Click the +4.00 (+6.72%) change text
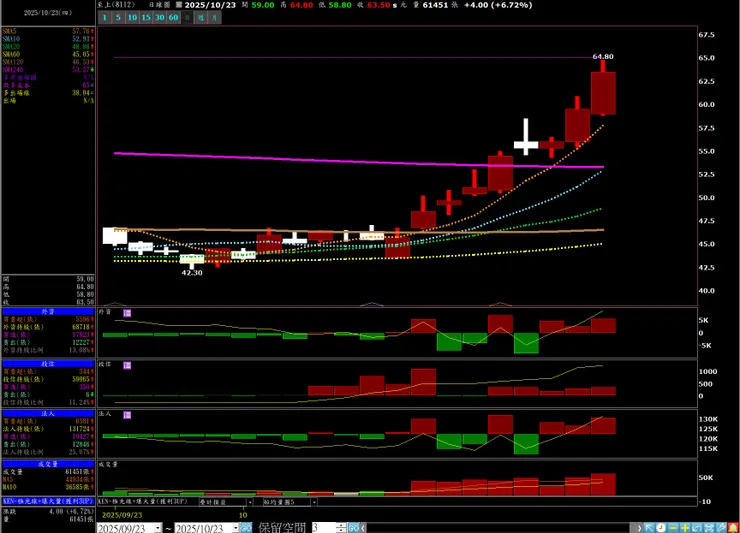Viewport: 740px width, 533px height. tap(498, 5)
